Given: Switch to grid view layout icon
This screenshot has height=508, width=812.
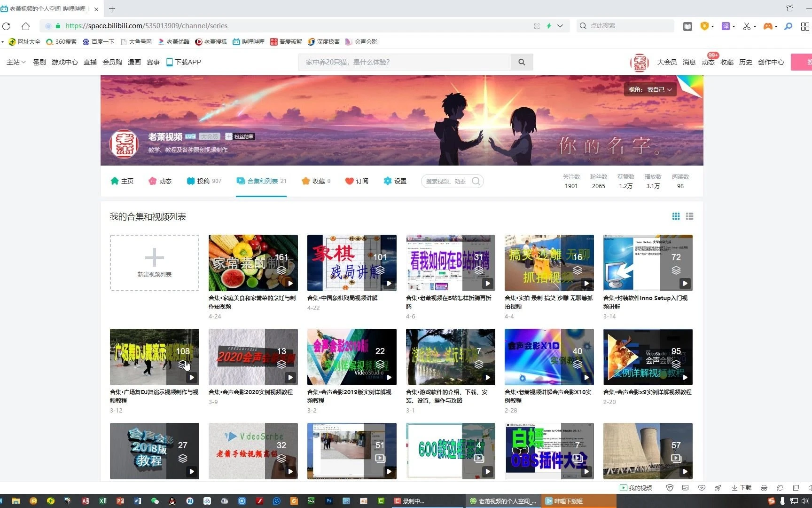Looking at the screenshot, I should pos(676,216).
